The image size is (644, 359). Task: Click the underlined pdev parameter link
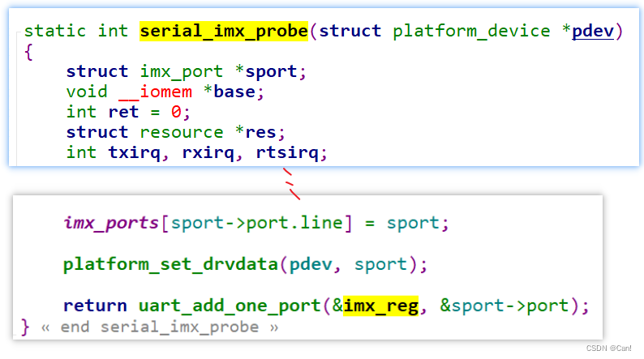click(x=593, y=31)
